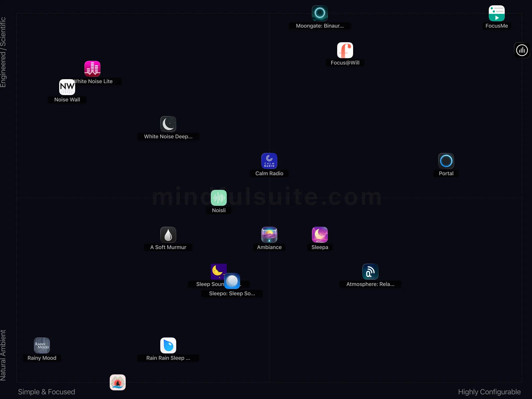Click the Sleepo blue sphere icon
Viewport: 532px width, 399px height.
pyautogui.click(x=232, y=281)
